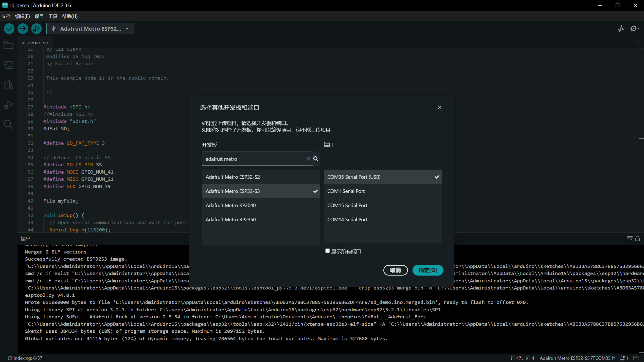Click the Verify checkmark button

(x=9, y=29)
